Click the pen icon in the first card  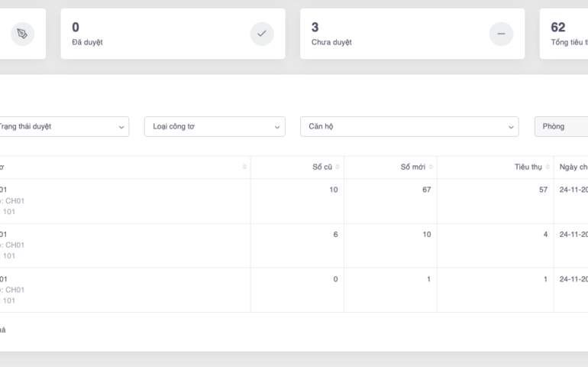click(22, 34)
